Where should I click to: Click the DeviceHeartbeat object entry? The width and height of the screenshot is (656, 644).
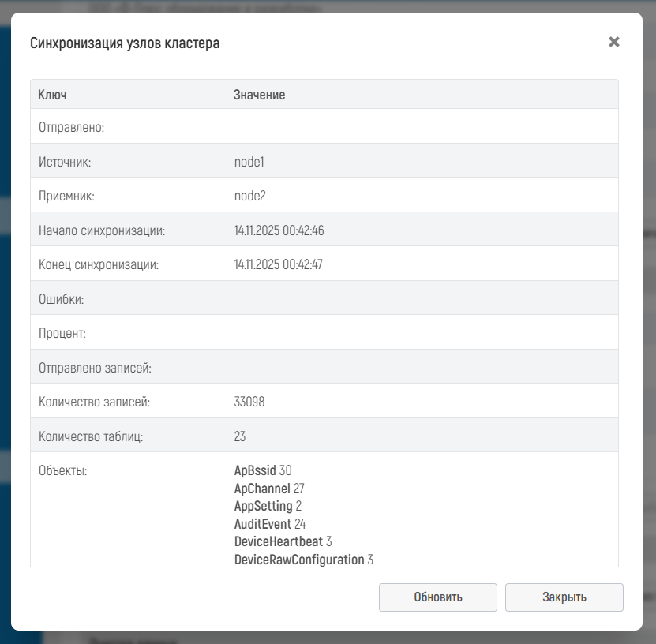point(283,541)
